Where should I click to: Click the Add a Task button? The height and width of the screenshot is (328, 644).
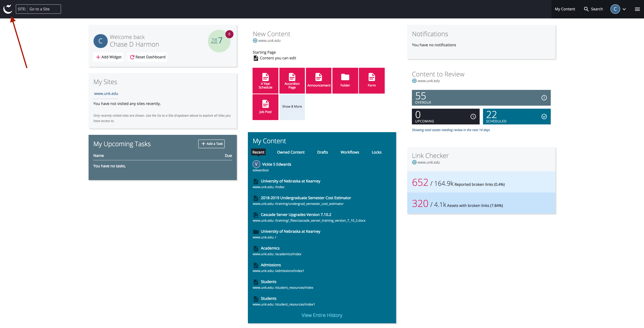click(211, 144)
